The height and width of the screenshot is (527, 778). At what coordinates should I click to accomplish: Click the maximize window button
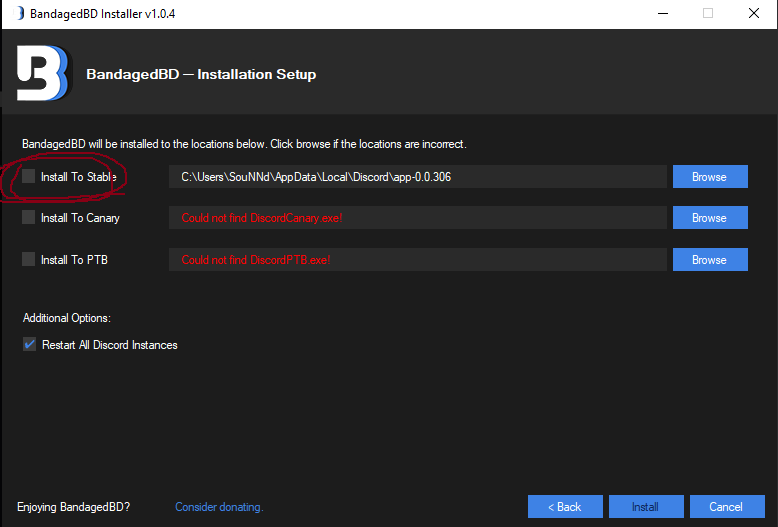[708, 14]
